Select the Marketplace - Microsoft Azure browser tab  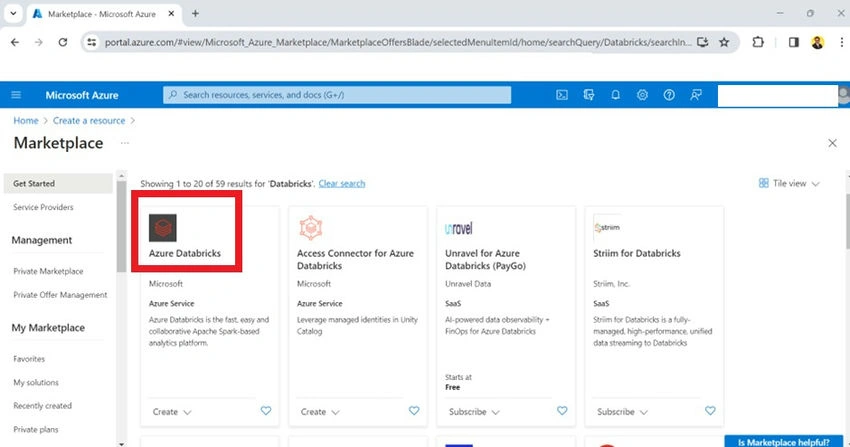[x=103, y=14]
